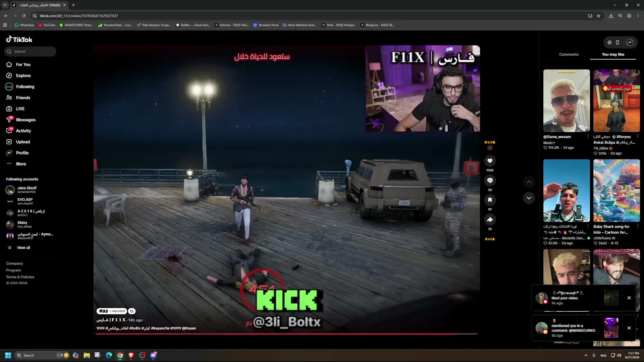
Task: Open the Company footer link
Action: point(15,263)
